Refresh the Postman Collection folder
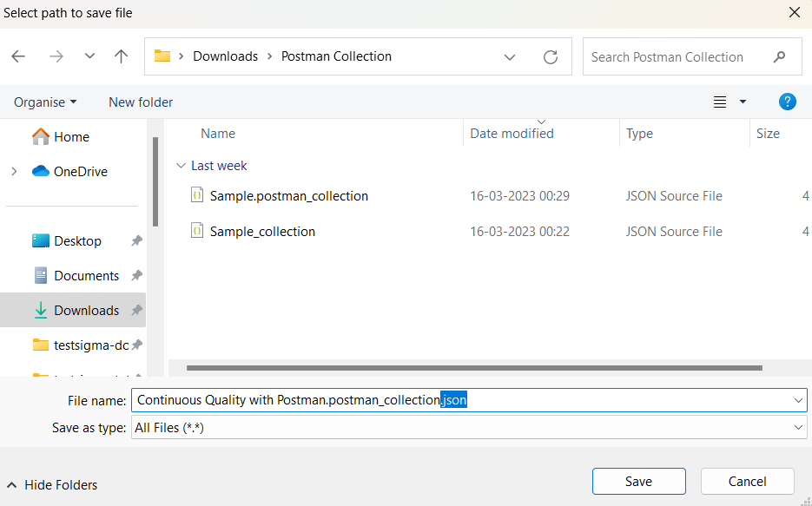 click(551, 57)
